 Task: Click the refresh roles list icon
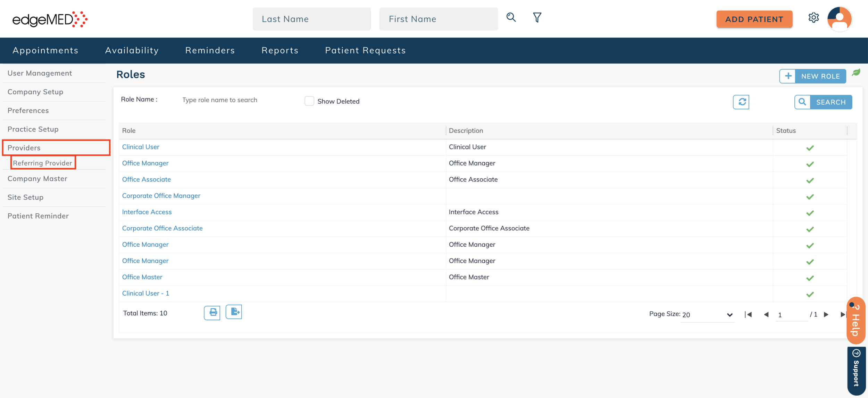point(741,102)
